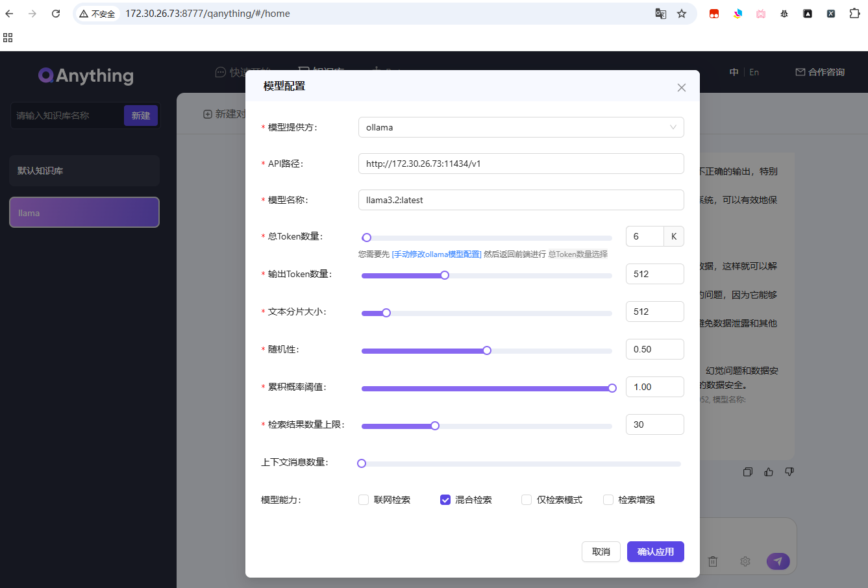Click the 文本分片大小 value field

pos(654,312)
